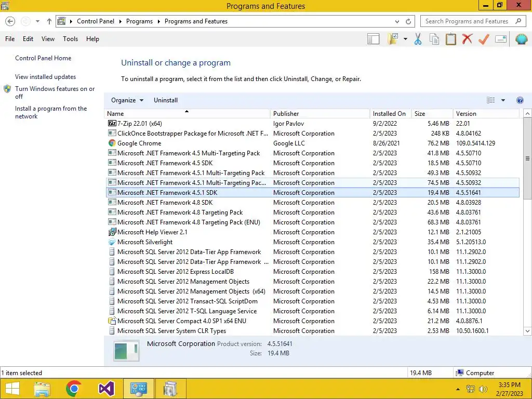Screen dimensions: 532x399
Task: Click the volume speaker tray icon
Action: (x=483, y=389)
